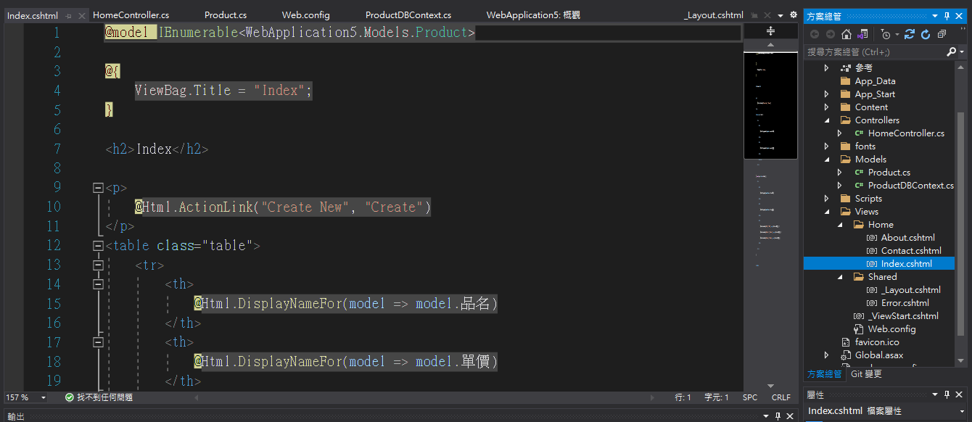Close the Output panel
Screen dimensions: 972x422
(x=792, y=416)
